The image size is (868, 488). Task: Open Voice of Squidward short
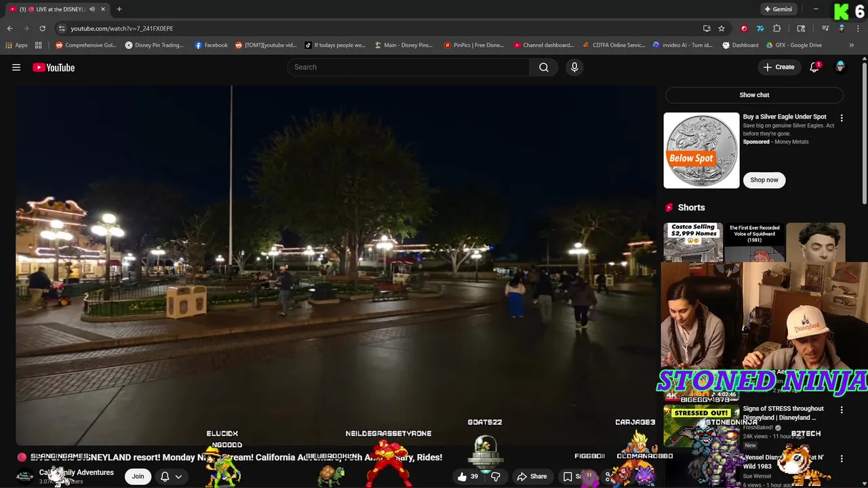(754, 242)
